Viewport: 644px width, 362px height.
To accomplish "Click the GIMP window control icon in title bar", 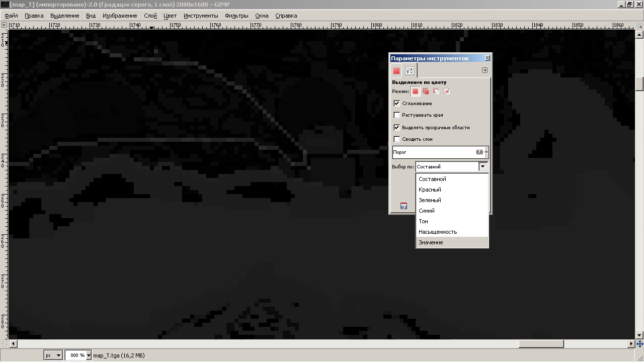I will pyautogui.click(x=5, y=5).
